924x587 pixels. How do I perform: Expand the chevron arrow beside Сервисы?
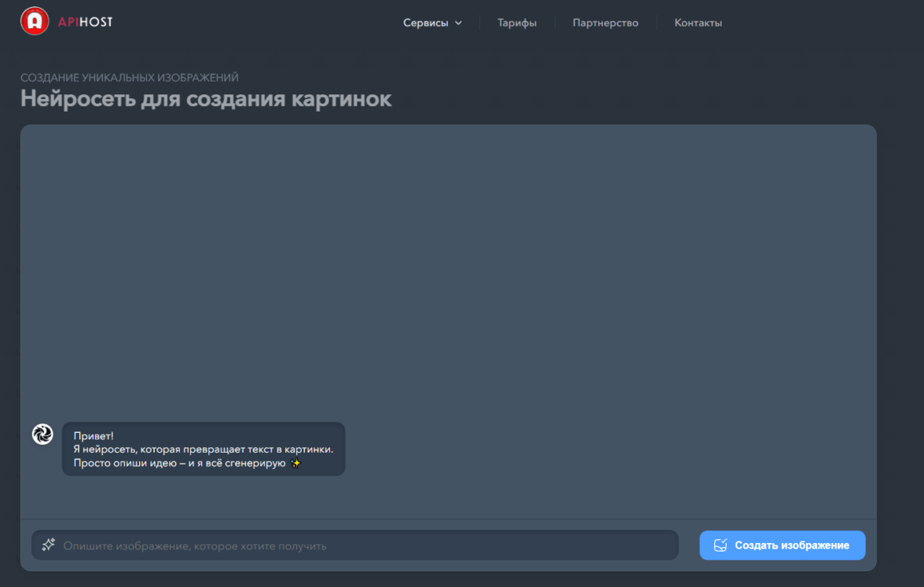459,24
